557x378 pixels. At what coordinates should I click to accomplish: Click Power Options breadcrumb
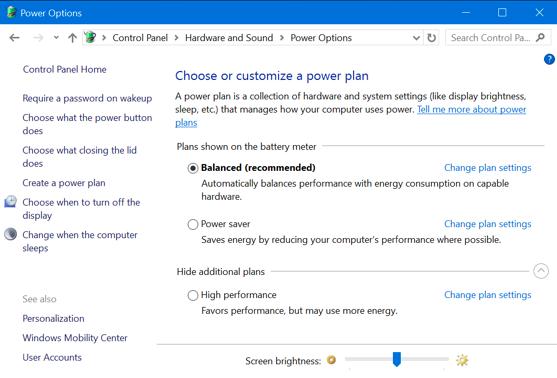(321, 38)
